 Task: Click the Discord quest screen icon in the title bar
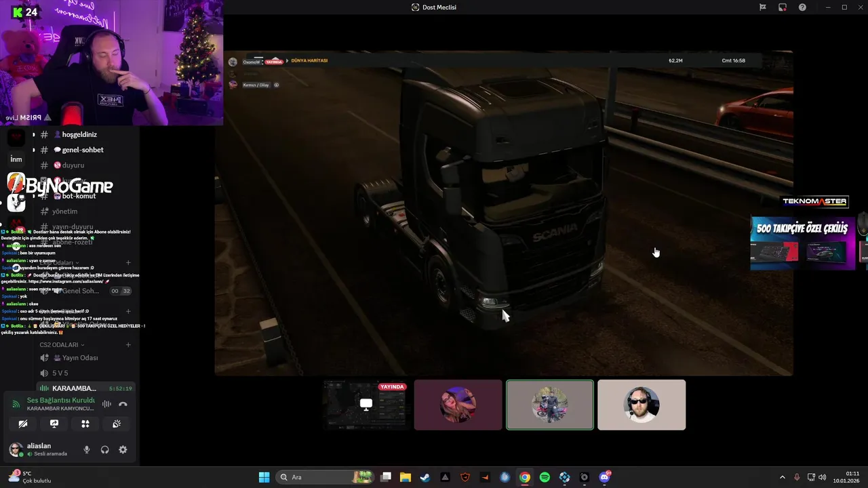point(783,7)
